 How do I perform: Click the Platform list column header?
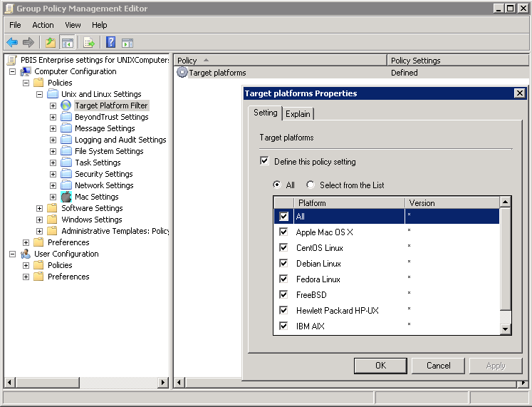[349, 202]
